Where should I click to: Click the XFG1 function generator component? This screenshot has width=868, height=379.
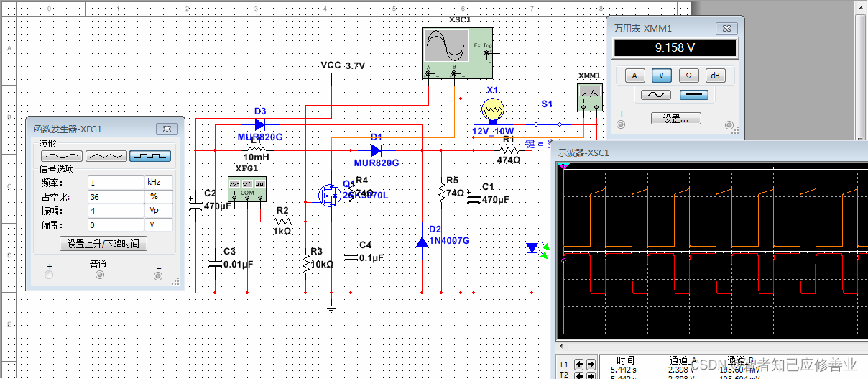[x=247, y=188]
